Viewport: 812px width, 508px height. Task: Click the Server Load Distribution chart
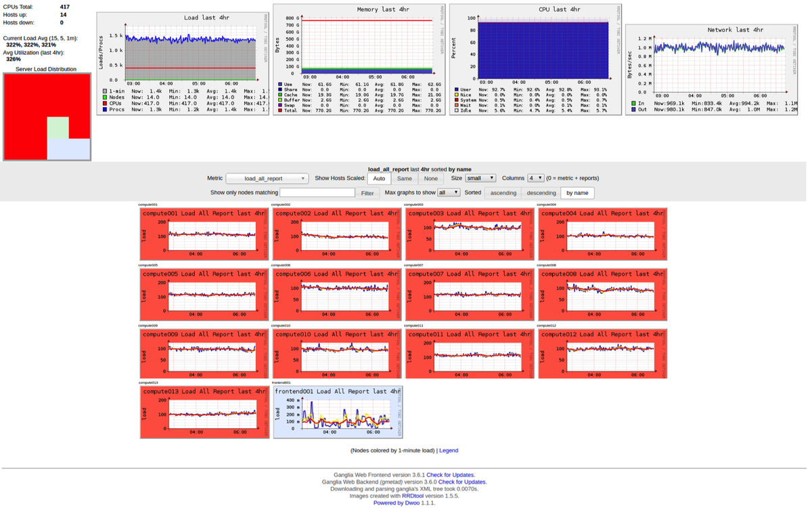coord(47,117)
